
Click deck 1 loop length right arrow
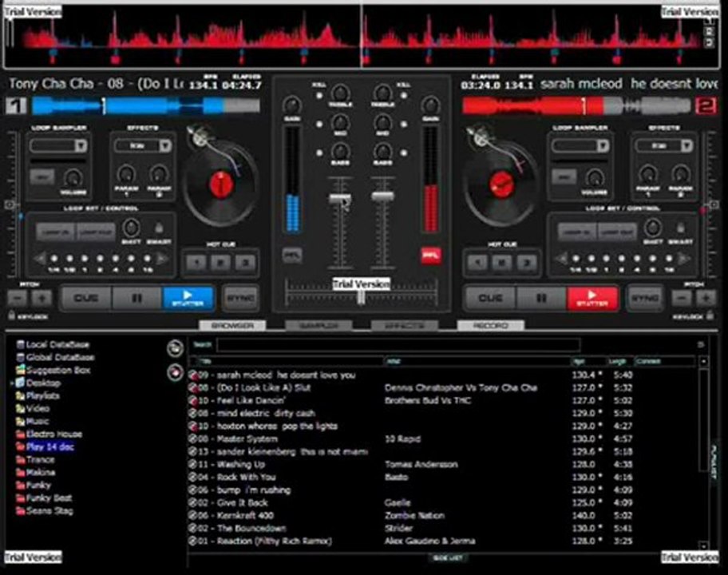161,258
